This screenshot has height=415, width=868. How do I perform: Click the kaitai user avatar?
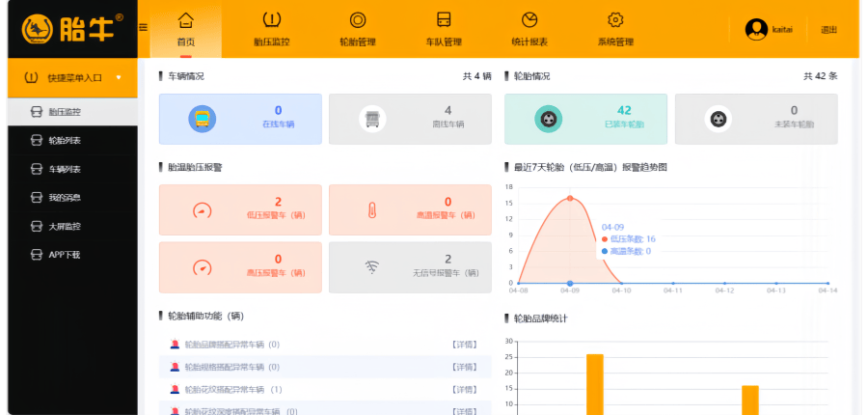click(756, 29)
